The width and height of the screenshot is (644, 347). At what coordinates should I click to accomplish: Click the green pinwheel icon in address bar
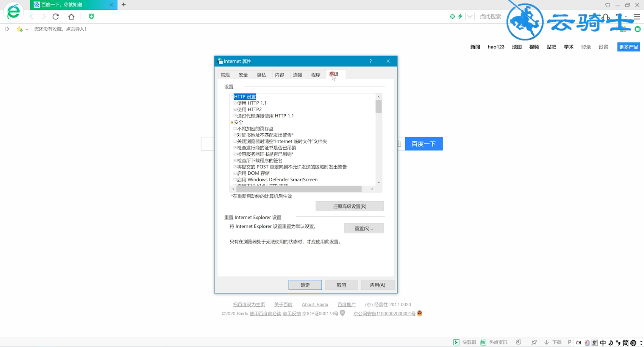[452, 16]
